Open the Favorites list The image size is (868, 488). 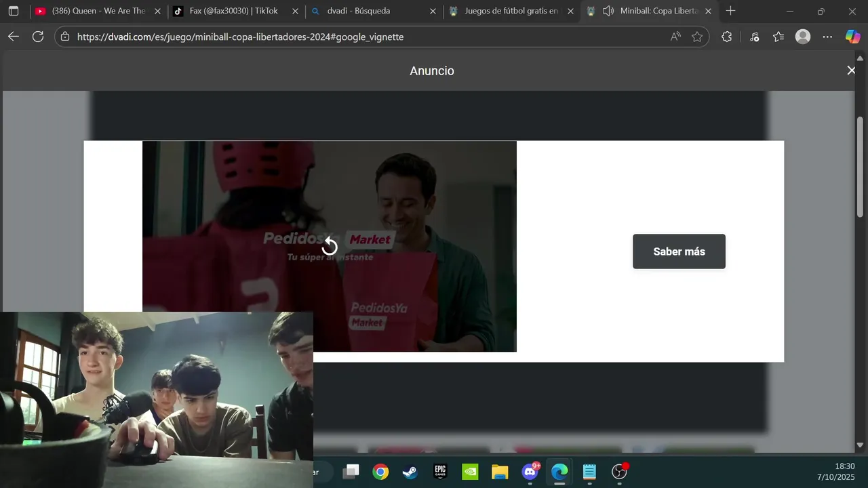(778, 37)
